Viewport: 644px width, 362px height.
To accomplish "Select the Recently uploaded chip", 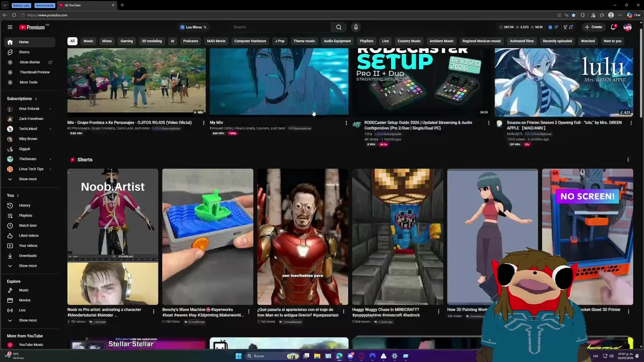I will [x=557, y=41].
